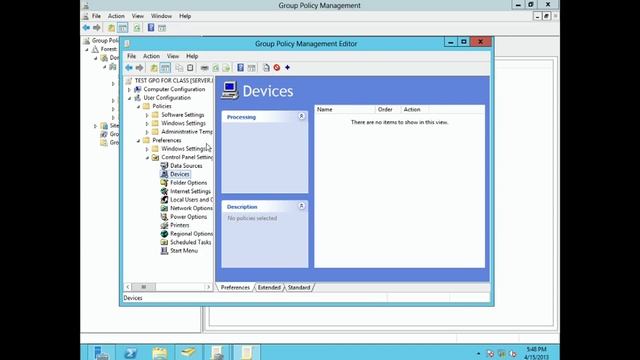Click the tree pane horizontal scrollbar thumb
The height and width of the screenshot is (360, 640).
pos(143,287)
